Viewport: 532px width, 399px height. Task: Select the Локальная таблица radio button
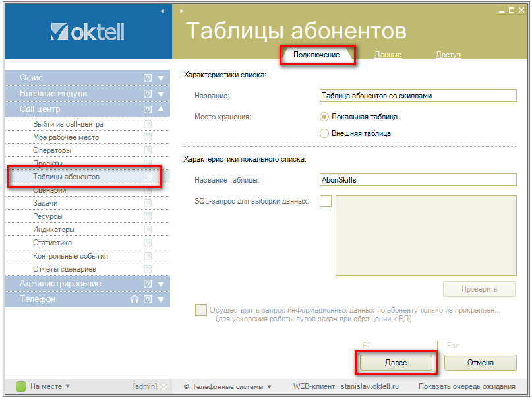click(x=324, y=117)
